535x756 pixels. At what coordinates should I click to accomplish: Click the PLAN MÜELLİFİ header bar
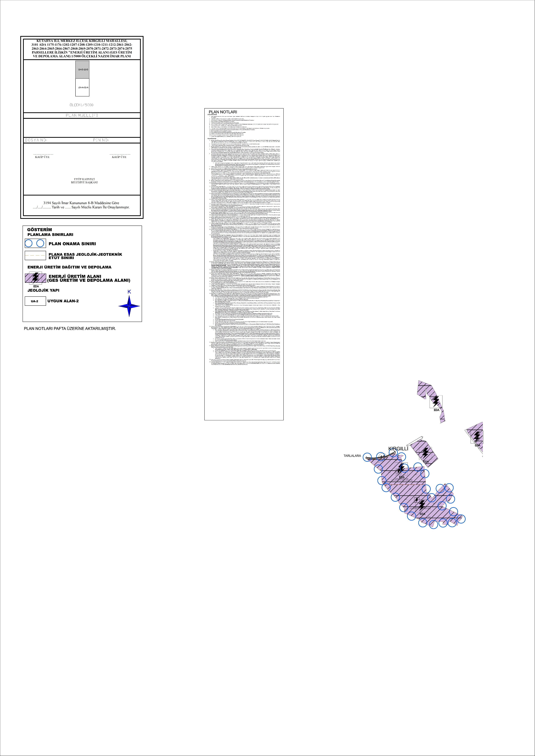(82, 116)
